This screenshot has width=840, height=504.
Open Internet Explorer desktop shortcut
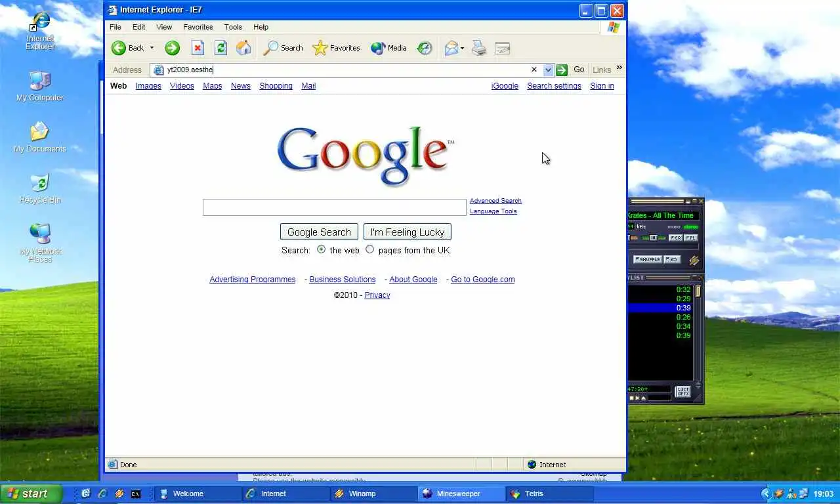[x=40, y=30]
